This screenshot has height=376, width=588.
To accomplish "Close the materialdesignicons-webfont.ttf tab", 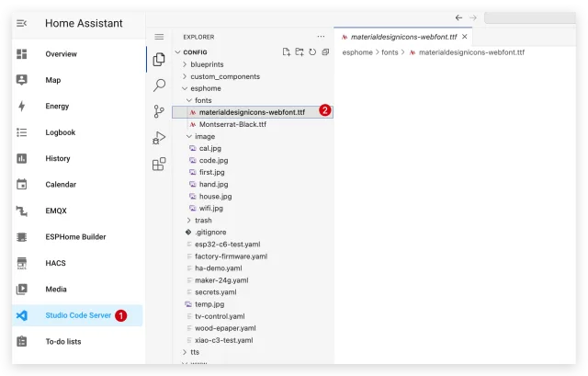I will point(465,37).
